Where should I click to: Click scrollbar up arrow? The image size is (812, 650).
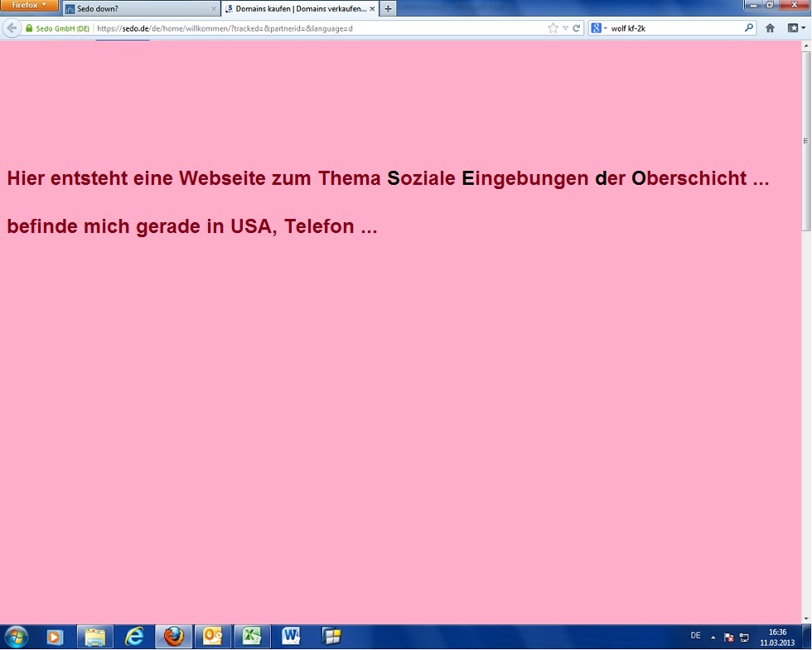tap(805, 46)
